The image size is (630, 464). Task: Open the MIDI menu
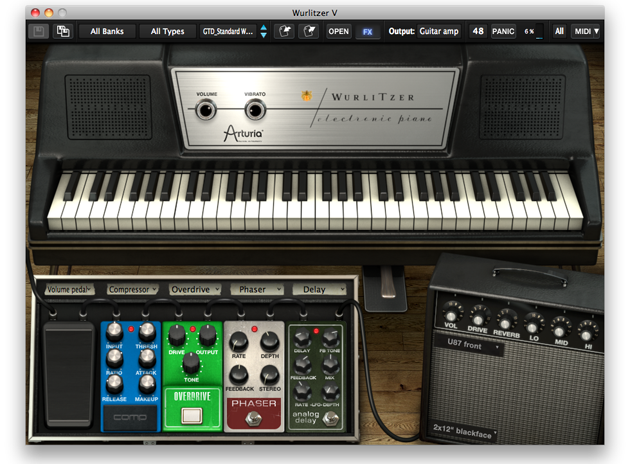[x=586, y=31]
